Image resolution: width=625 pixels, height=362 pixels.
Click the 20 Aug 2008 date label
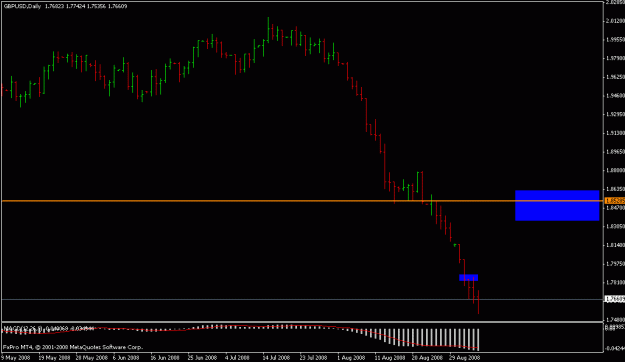click(x=427, y=358)
